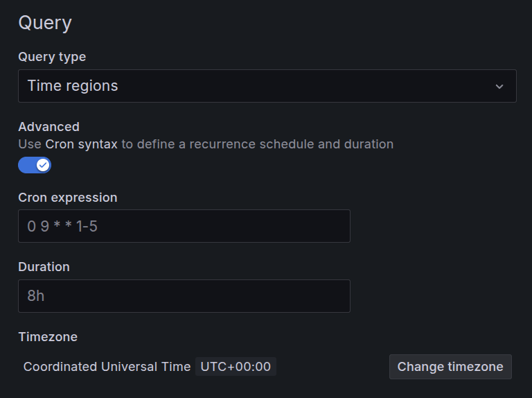Image resolution: width=532 pixels, height=398 pixels.
Task: Click the Query section heading
Action: pos(45,22)
